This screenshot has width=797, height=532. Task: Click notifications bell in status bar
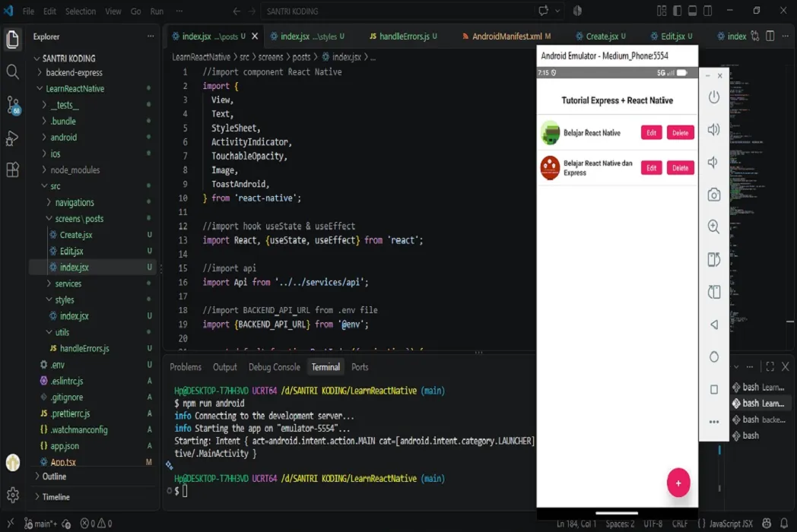click(784, 524)
